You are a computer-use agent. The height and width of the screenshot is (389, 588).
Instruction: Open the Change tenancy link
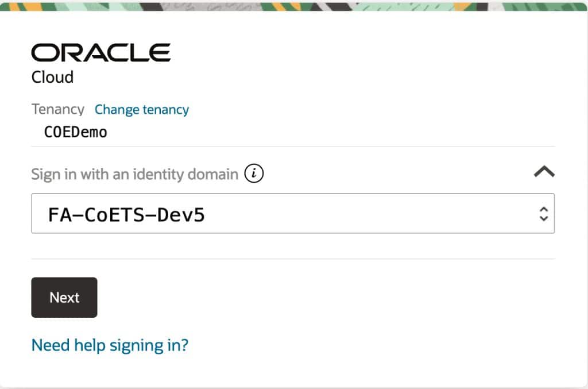tap(141, 109)
